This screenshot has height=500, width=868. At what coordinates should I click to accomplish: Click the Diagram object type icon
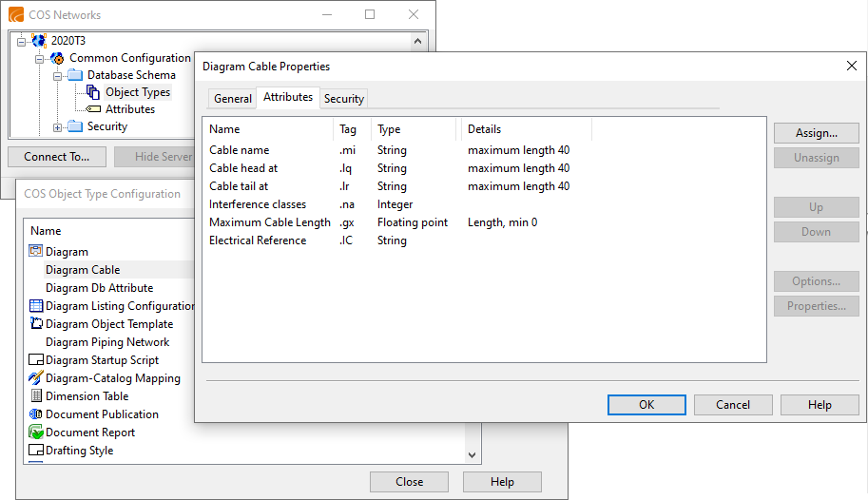point(37,252)
